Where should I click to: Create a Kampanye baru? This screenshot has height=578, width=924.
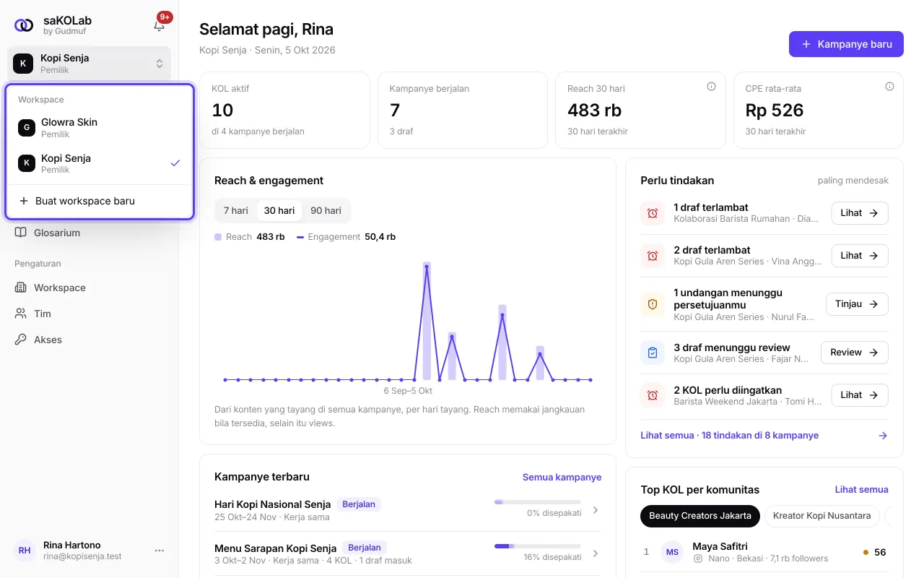point(846,44)
